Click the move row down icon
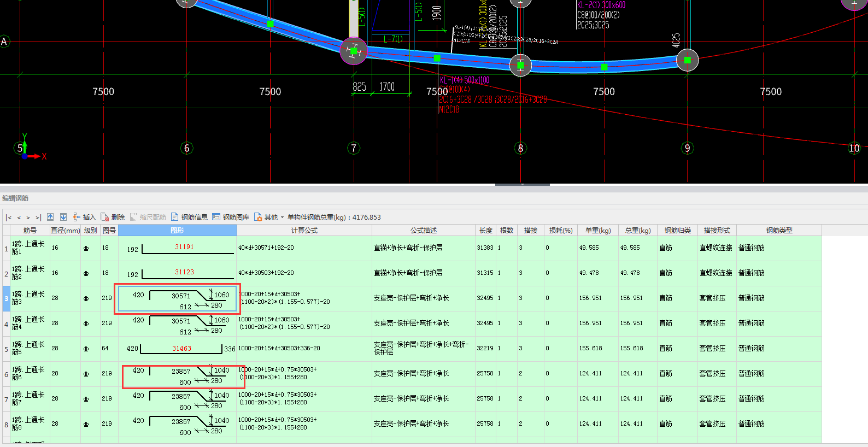The width and height of the screenshot is (868, 447). 63,217
